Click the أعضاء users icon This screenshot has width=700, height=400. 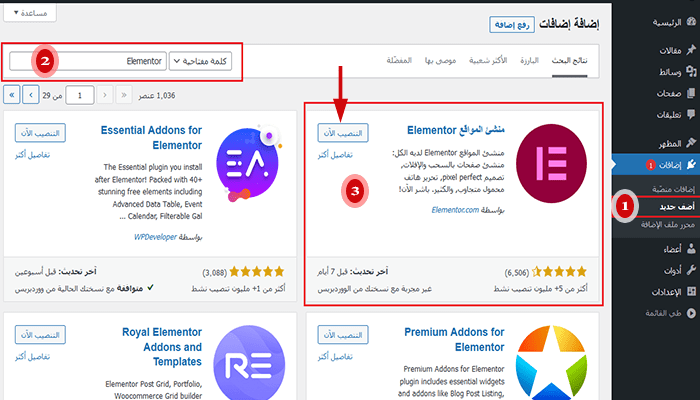[x=691, y=249]
